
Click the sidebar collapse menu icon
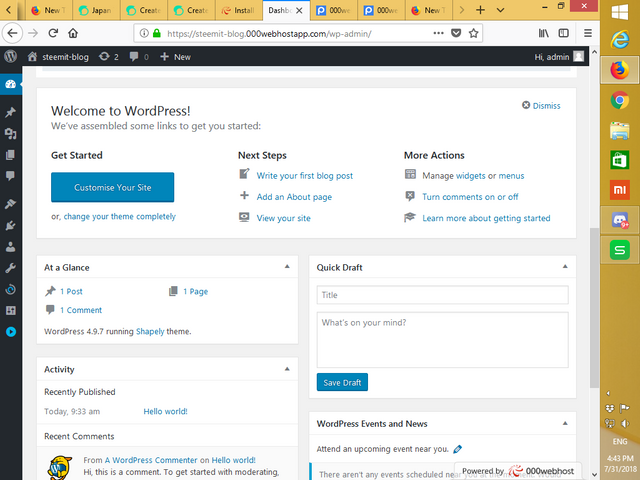tap(11, 332)
